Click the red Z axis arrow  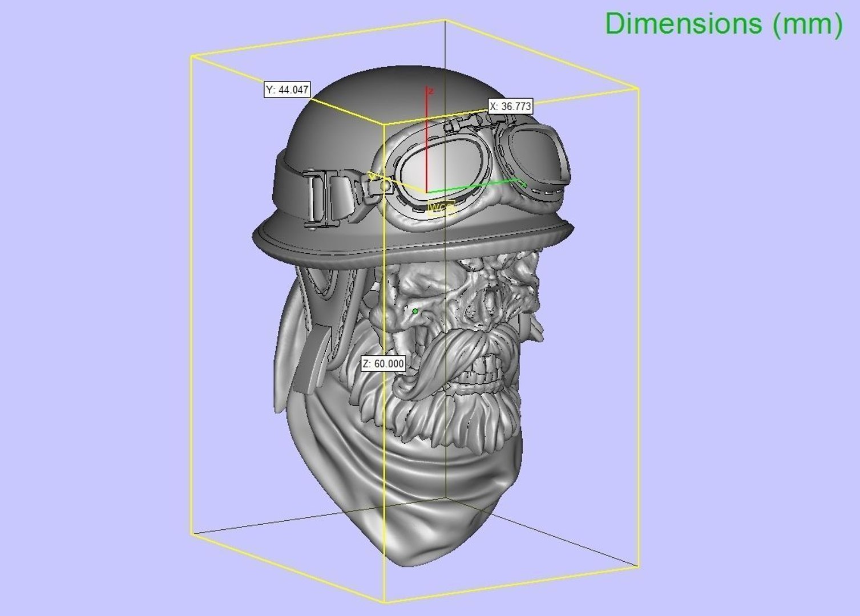(427, 140)
